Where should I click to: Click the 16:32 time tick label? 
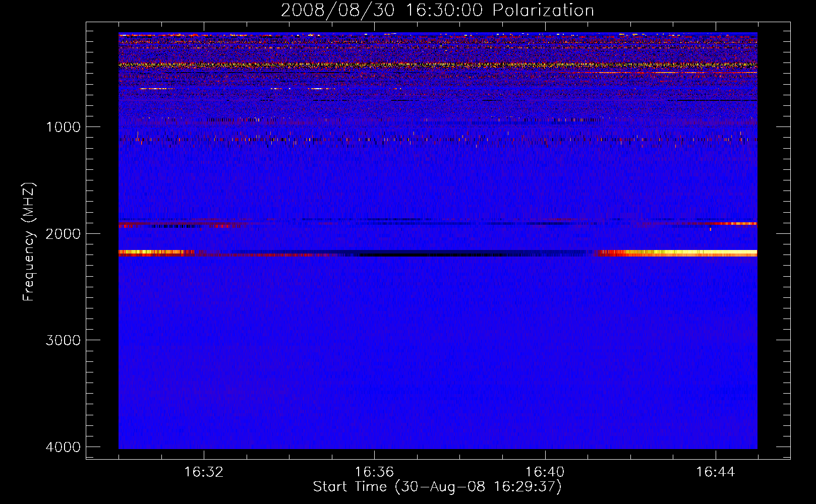pyautogui.click(x=204, y=472)
